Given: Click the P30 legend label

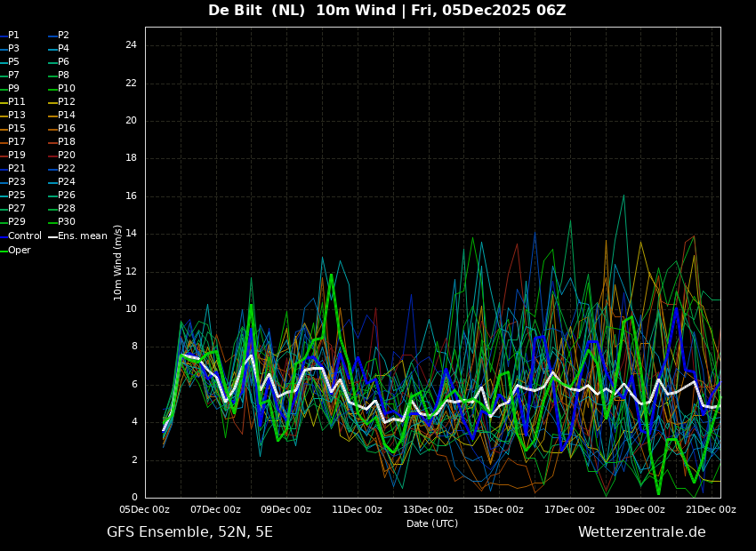Looking at the screenshot, I should 67,221.
